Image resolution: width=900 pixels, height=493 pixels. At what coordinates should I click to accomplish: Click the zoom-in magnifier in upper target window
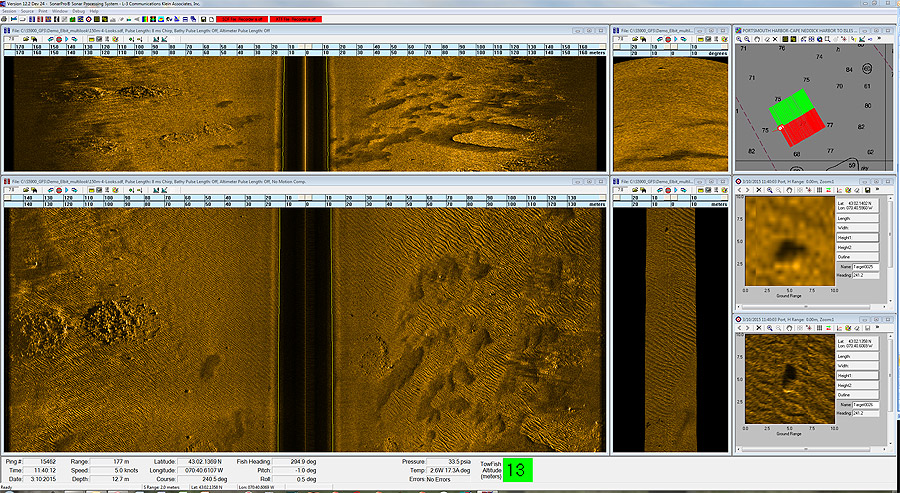tap(770, 189)
